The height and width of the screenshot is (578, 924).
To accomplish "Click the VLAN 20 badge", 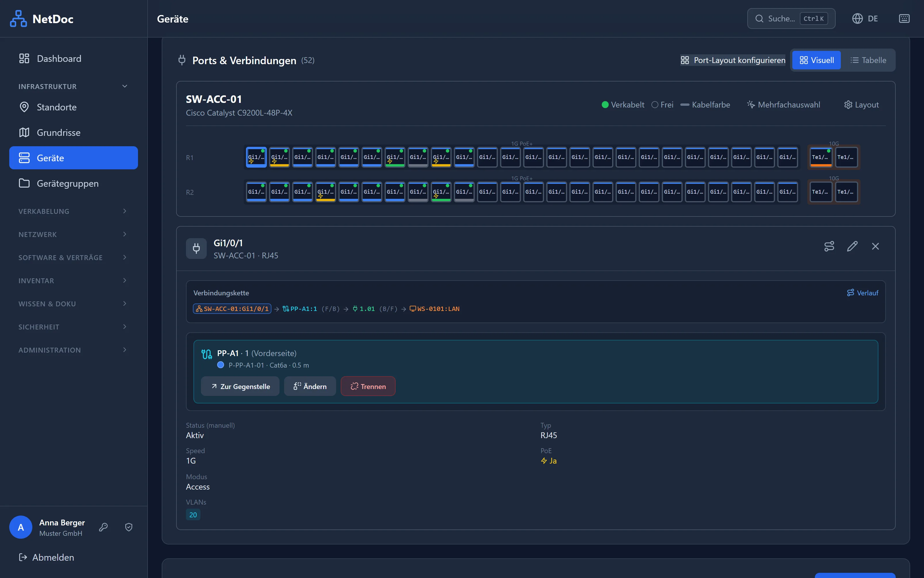I will [193, 515].
